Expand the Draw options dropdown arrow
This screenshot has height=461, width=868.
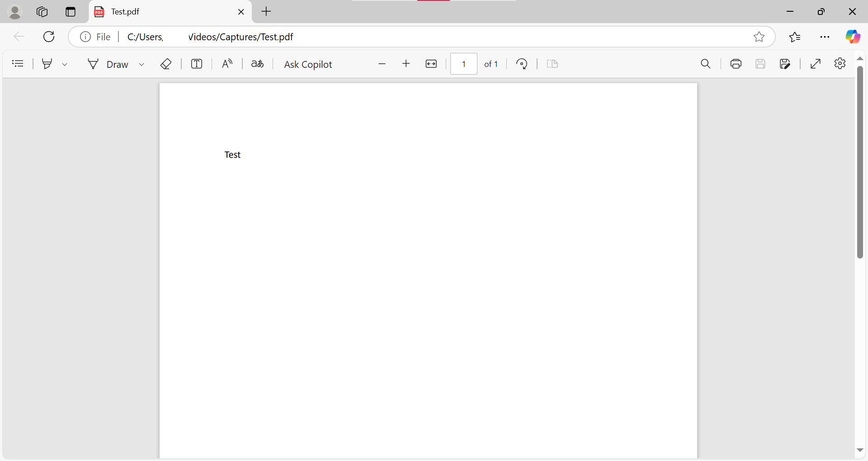coord(142,64)
